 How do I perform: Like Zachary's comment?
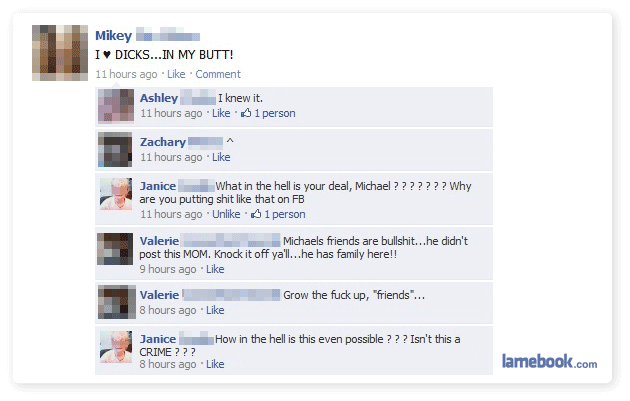(221, 157)
